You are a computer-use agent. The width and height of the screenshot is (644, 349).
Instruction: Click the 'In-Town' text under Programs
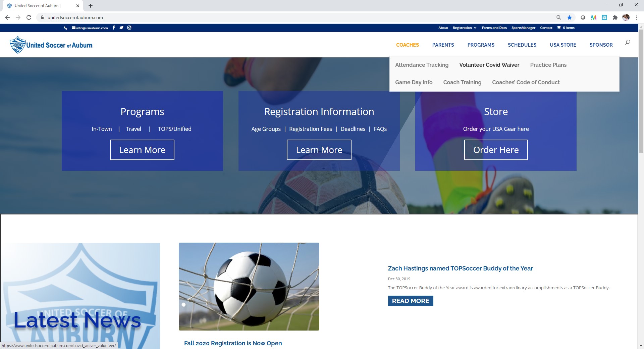coord(102,129)
